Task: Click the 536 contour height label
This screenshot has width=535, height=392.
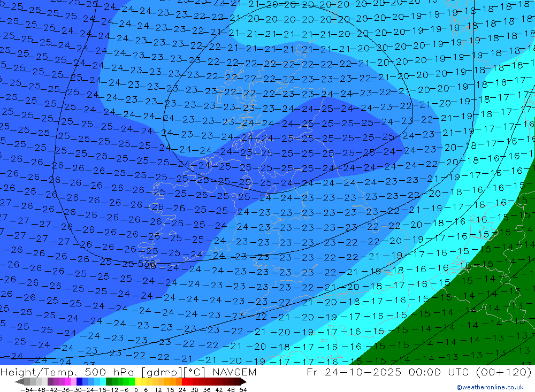Action: [x=147, y=264]
